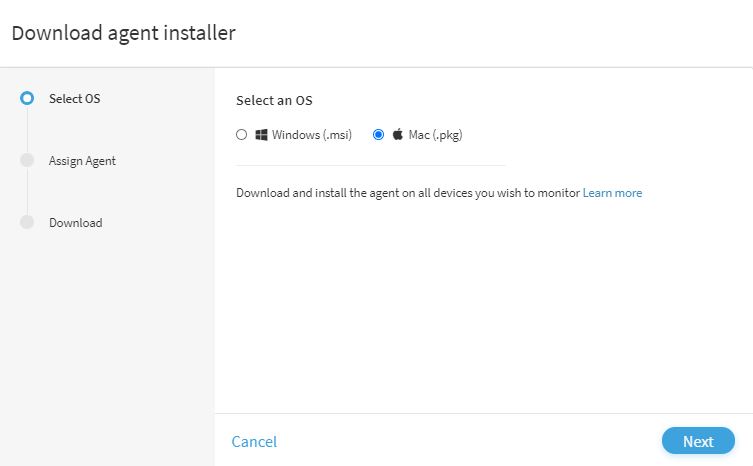The image size is (753, 466).
Task: Go to the Select OS step label
Action: 74,98
